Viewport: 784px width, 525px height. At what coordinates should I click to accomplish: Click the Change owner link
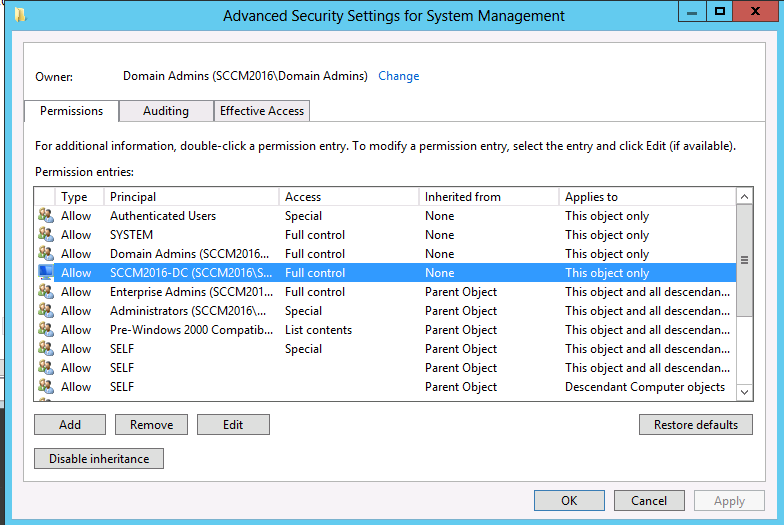(398, 76)
